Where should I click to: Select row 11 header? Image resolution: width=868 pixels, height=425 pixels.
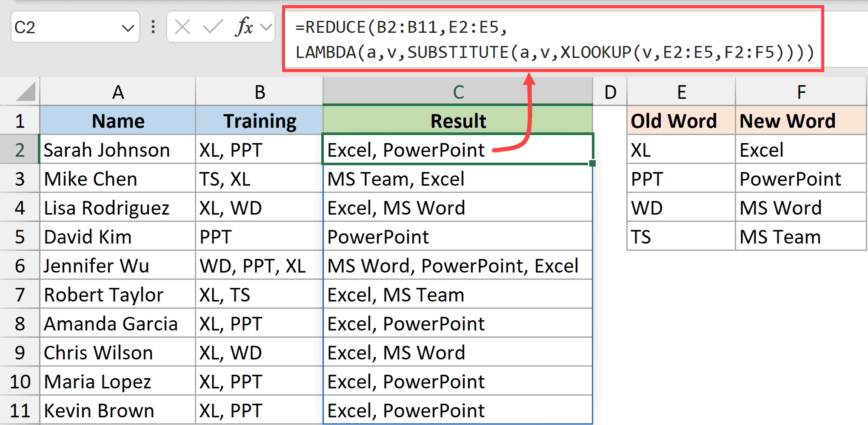pos(19,410)
